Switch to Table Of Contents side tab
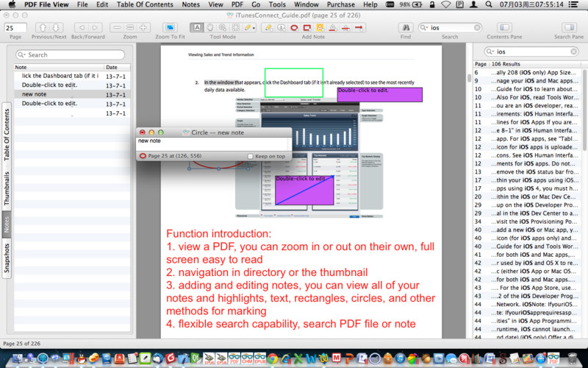 [7, 135]
